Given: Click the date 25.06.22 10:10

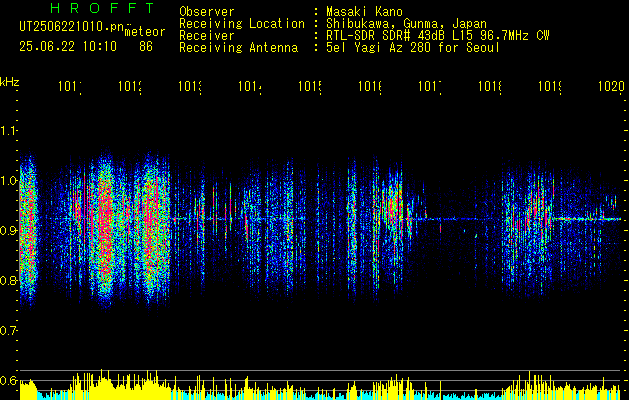Looking at the screenshot, I should click(x=68, y=47).
